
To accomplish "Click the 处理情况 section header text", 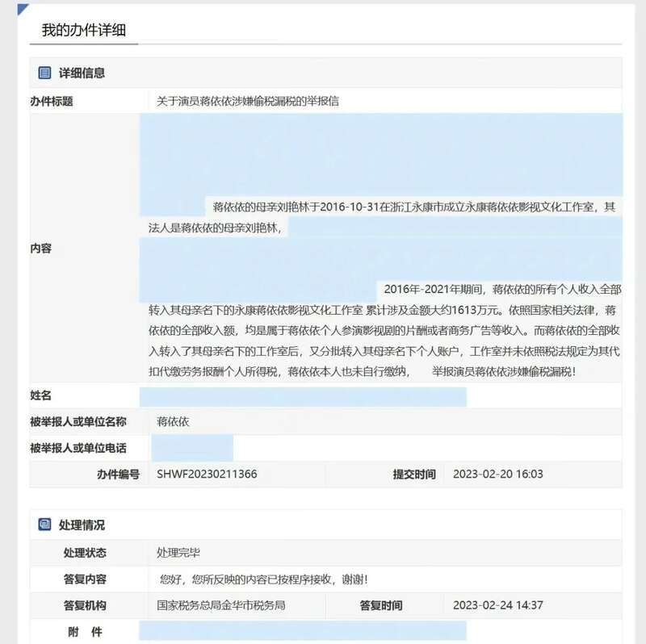I will click(82, 525).
